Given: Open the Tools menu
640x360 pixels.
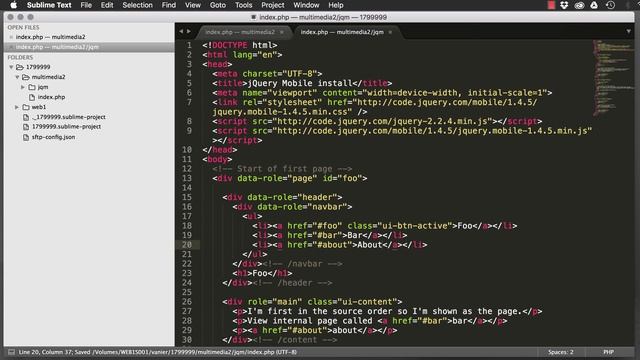Looking at the screenshot, I should (244, 5).
